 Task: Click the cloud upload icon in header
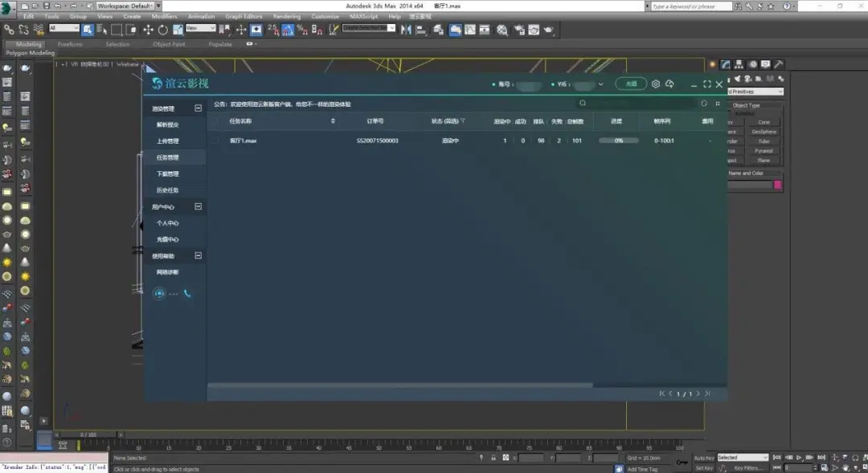[669, 84]
